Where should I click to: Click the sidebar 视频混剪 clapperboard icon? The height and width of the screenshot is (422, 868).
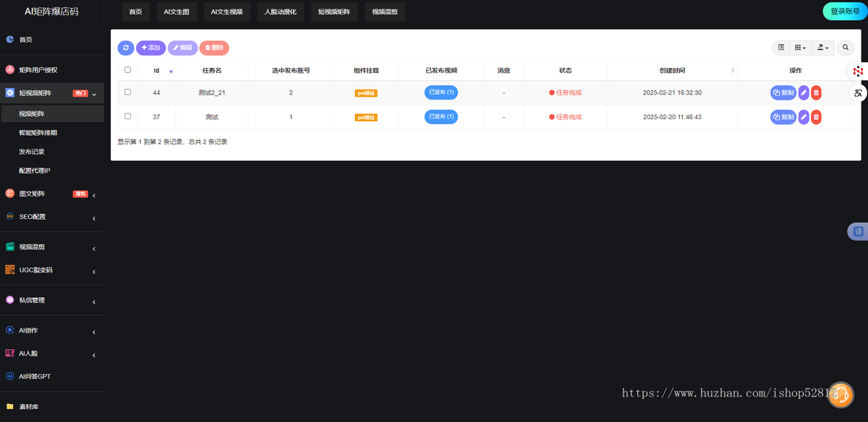click(x=10, y=246)
